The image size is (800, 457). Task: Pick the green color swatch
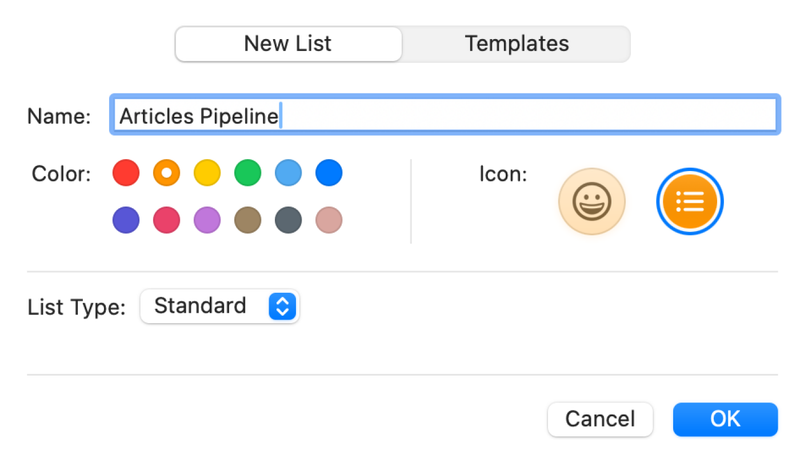(248, 173)
